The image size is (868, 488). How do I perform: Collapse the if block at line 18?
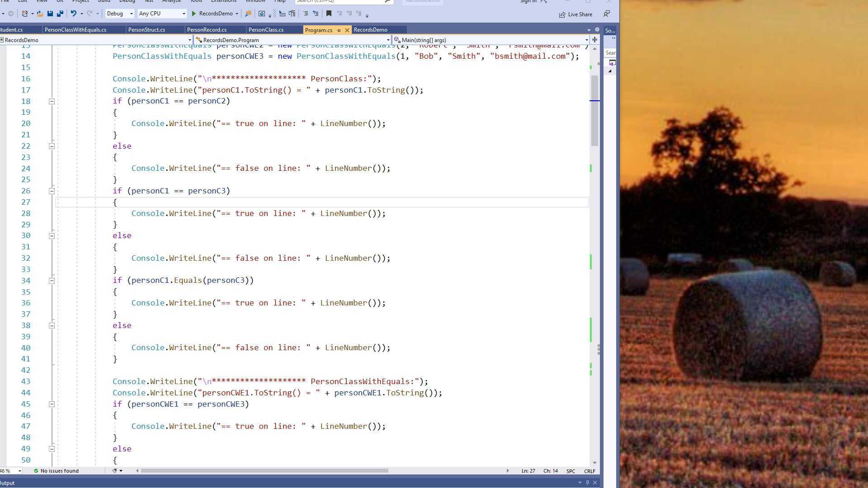[52, 101]
